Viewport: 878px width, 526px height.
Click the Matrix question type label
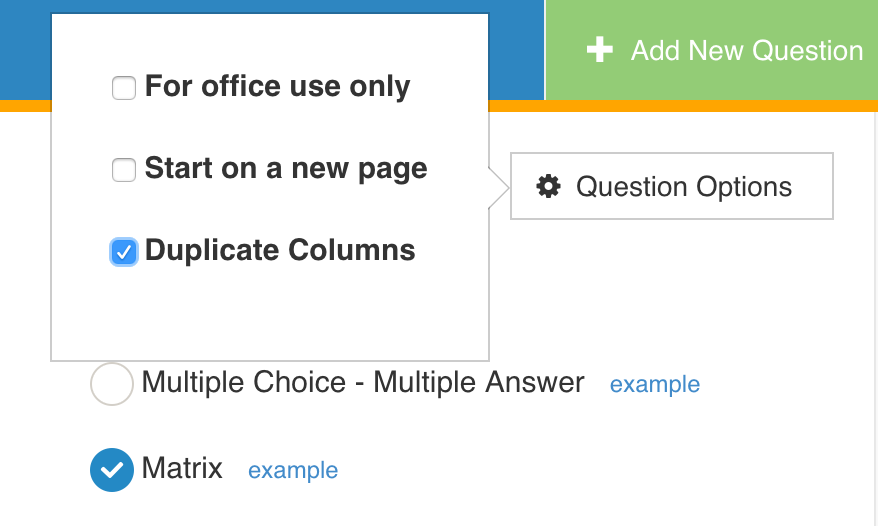click(182, 468)
